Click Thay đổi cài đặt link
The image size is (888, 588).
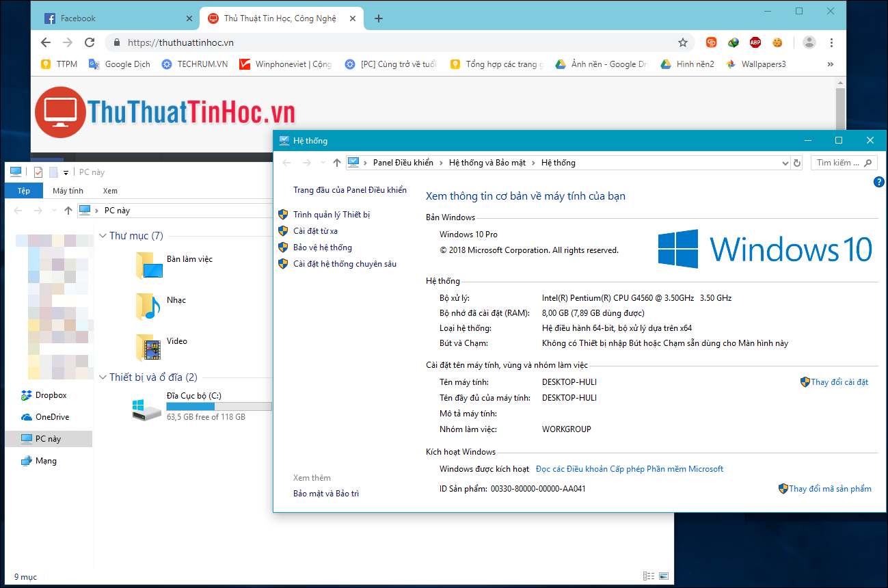tap(839, 382)
